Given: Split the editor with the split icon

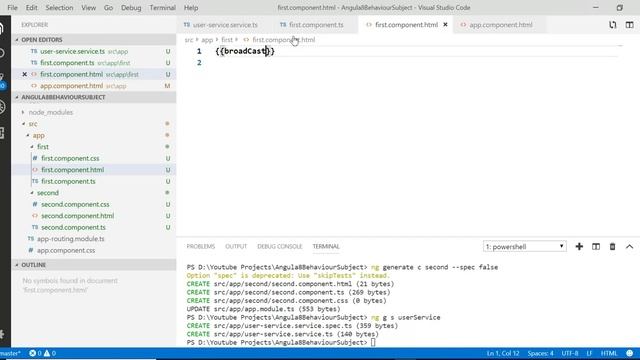Looking at the screenshot, I should tap(629, 25).
